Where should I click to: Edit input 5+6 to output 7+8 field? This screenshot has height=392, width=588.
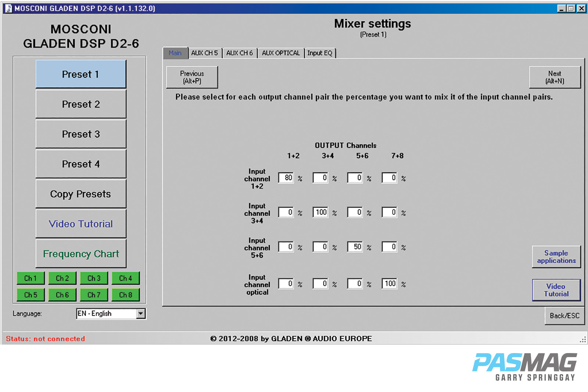click(390, 247)
